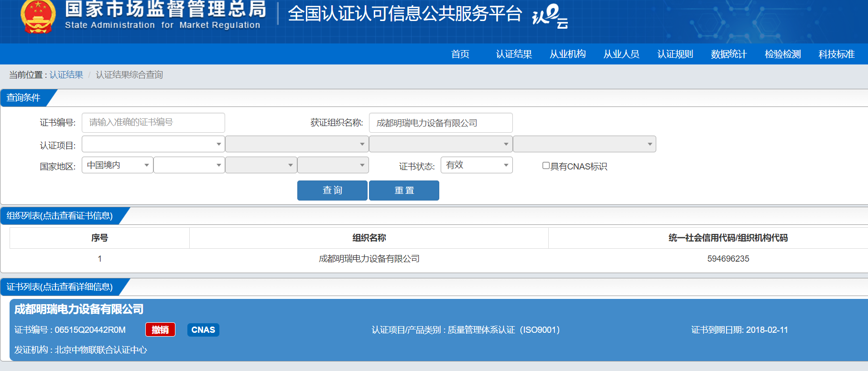The image size is (868, 371).
Task: Open 认证结果 navigation menu
Action: [x=514, y=54]
